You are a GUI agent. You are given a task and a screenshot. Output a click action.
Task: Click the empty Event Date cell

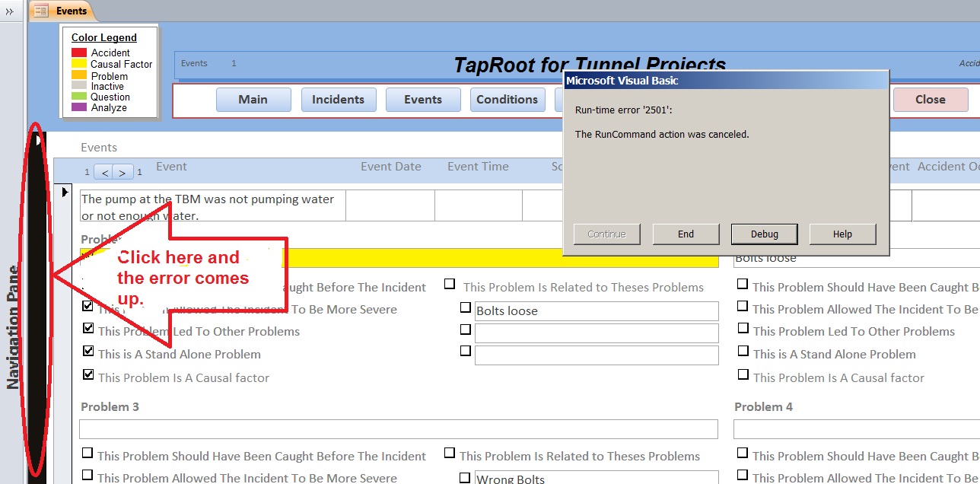(x=390, y=207)
